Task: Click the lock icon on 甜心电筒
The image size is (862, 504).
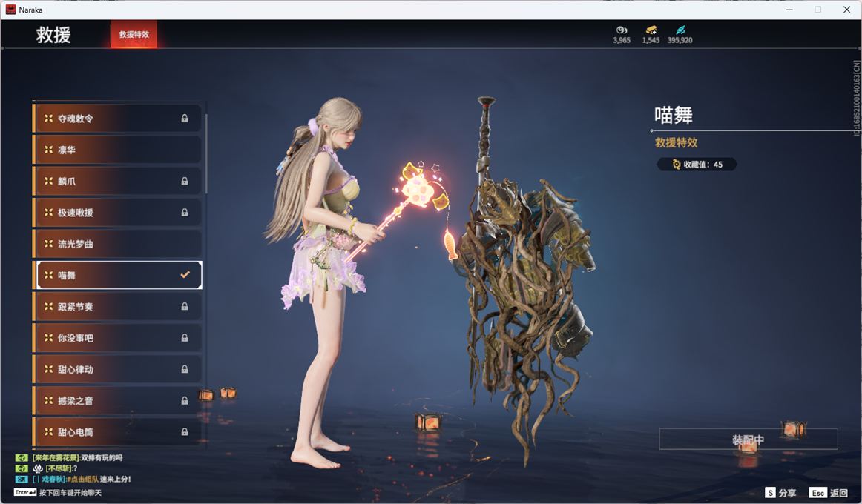Action: pos(185,431)
